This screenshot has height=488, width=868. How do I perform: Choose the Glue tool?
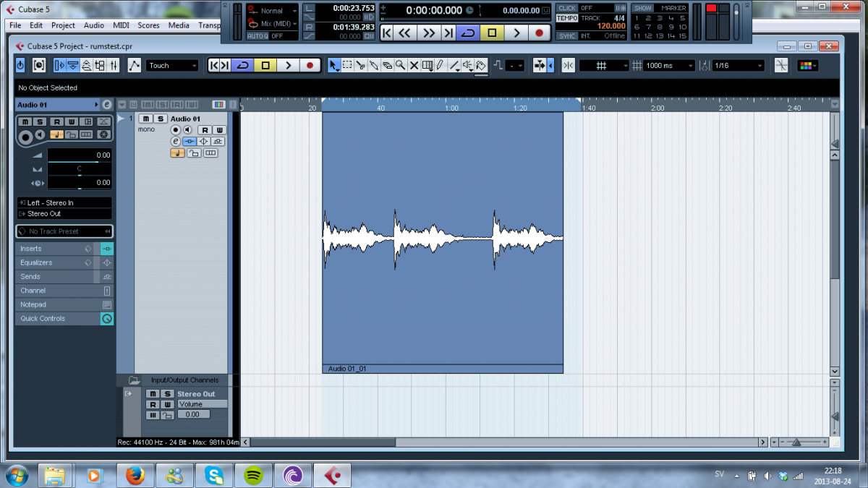coord(374,65)
